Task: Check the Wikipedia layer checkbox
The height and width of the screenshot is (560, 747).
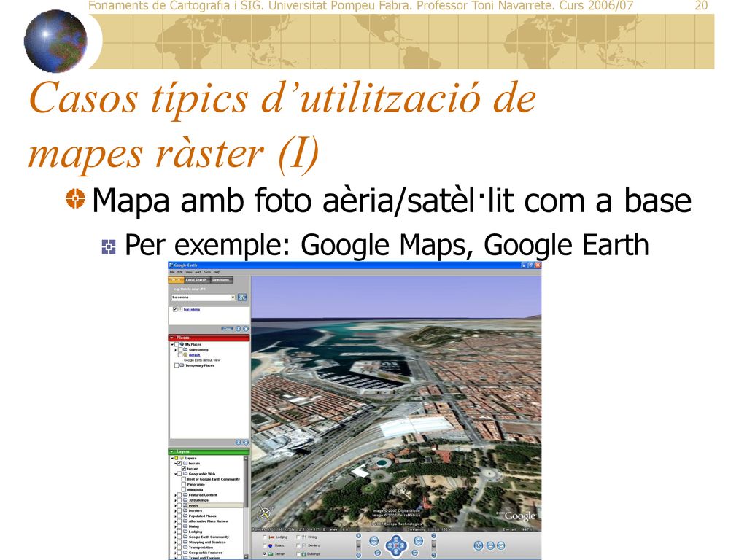Action: (184, 489)
